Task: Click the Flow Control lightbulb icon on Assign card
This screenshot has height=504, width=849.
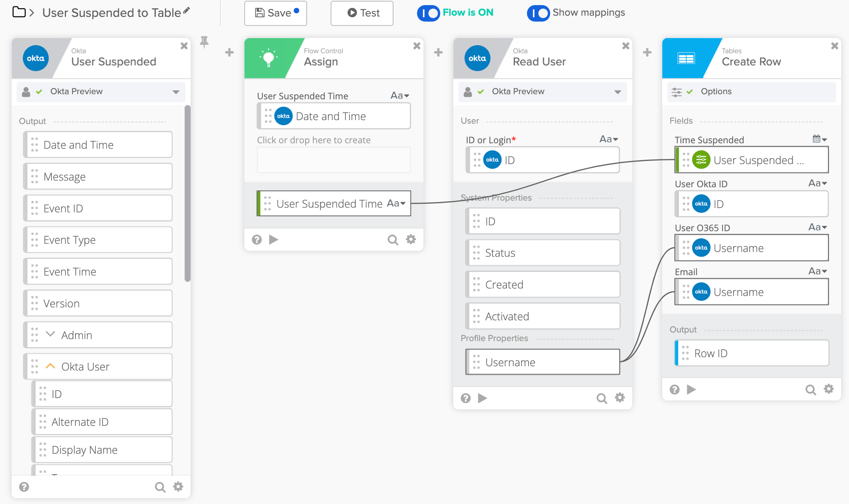Action: 269,58
